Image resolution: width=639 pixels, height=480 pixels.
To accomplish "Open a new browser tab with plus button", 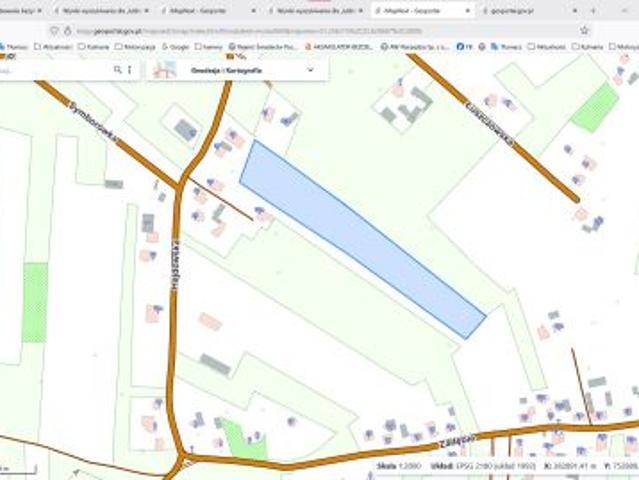I will pos(593,11).
